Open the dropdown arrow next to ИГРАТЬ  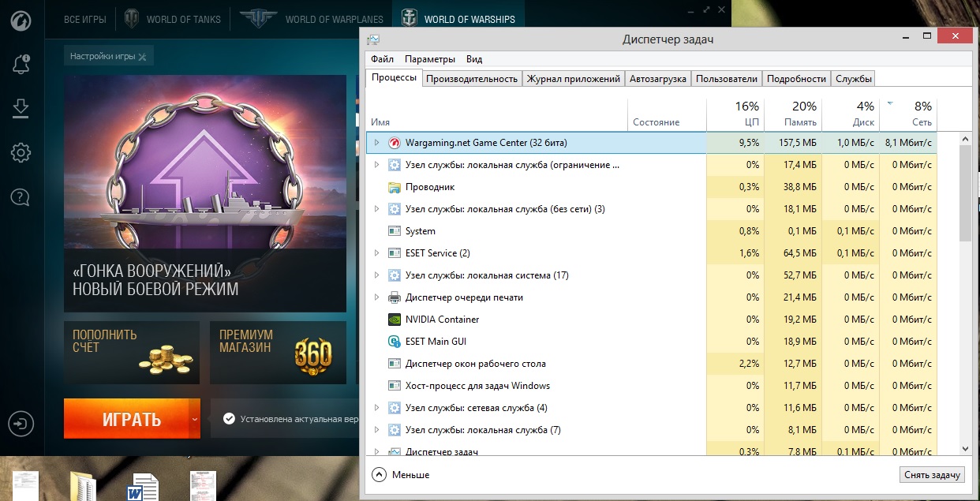(194, 419)
